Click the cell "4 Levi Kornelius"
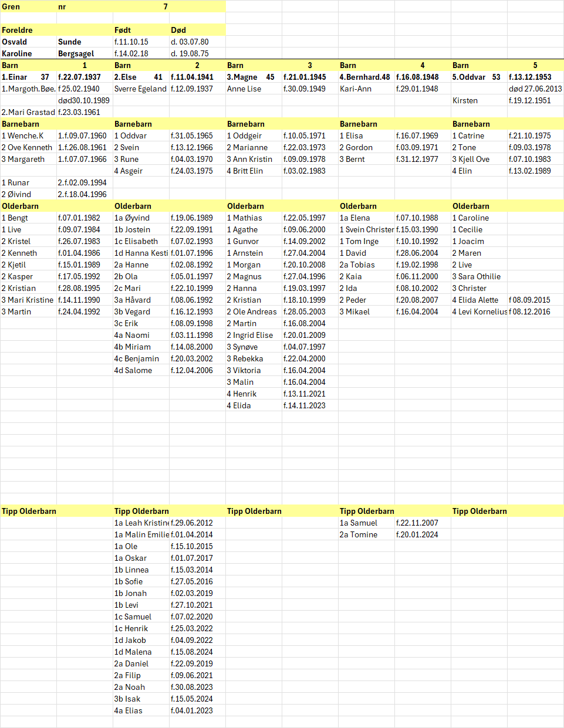 click(x=479, y=311)
